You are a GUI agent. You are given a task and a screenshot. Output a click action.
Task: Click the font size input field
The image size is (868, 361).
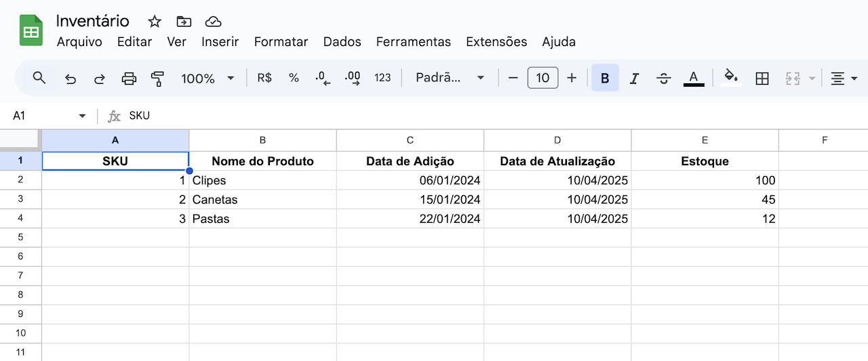pos(542,79)
